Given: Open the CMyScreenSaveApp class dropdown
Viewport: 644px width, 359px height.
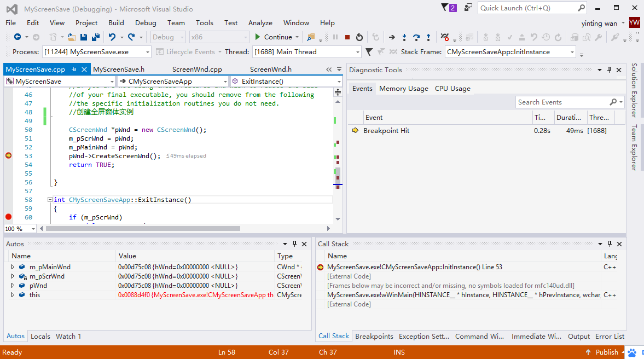Looking at the screenshot, I should coord(225,82).
